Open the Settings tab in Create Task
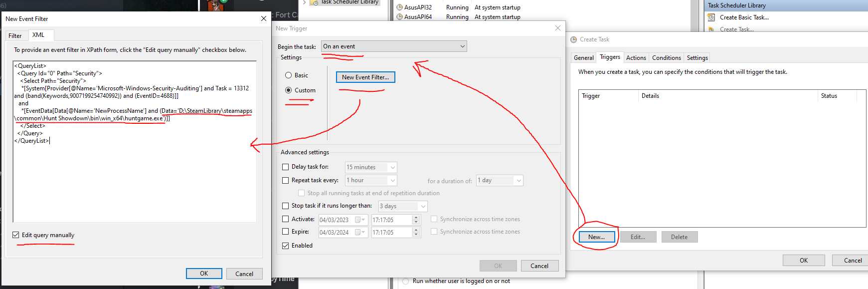Screen dimensions: 868x289 697,58
